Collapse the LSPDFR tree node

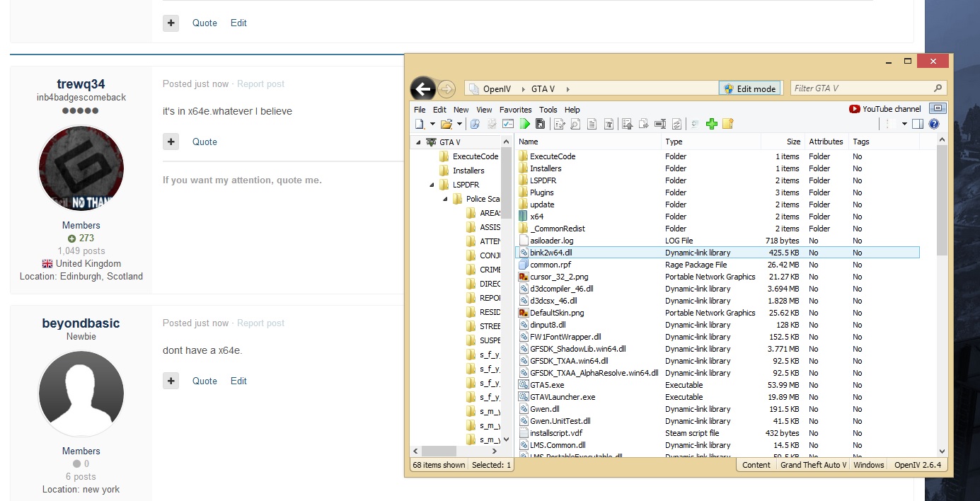click(432, 185)
